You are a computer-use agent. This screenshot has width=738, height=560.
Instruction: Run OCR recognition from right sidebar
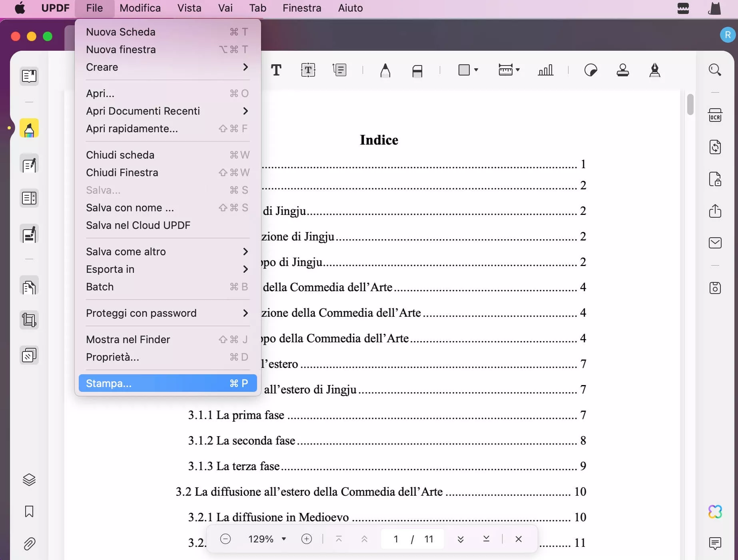(x=715, y=115)
